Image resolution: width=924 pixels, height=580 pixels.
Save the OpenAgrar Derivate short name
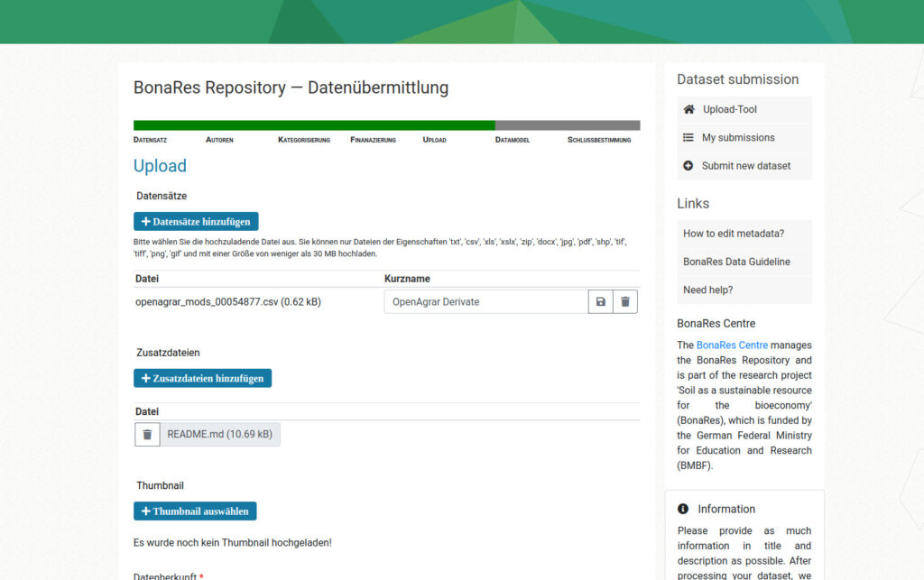[x=600, y=301]
